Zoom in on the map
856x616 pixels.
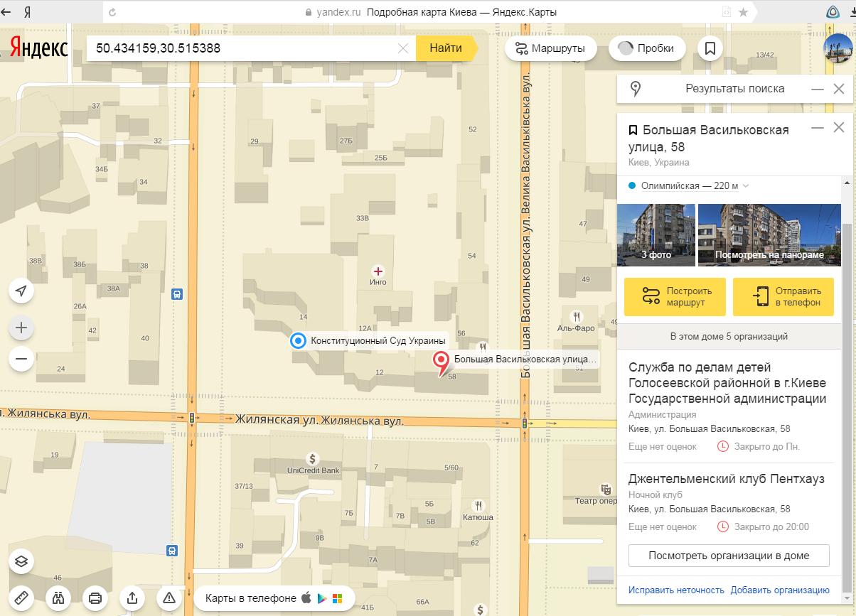(21, 328)
